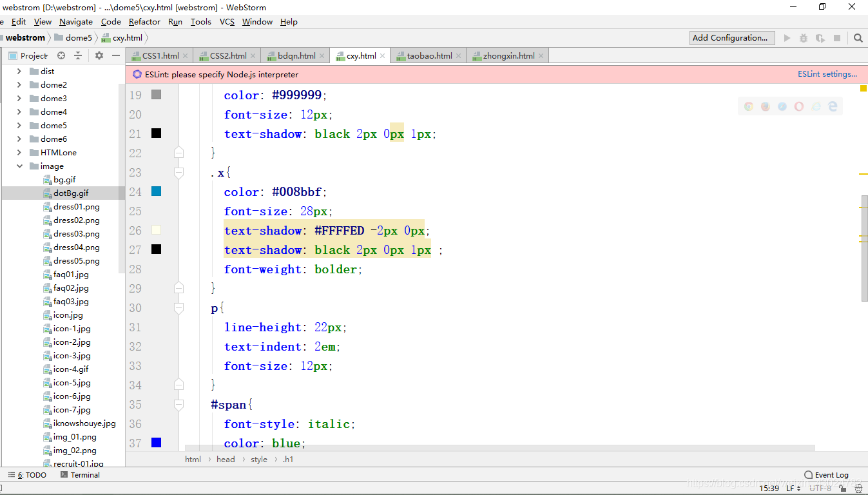Select iknowshouye.jpg in the project tree
This screenshot has height=495, width=868.
[x=84, y=423]
